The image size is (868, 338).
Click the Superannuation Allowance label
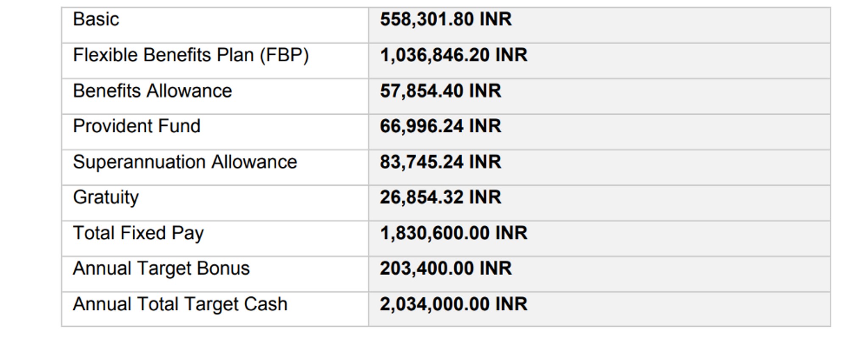point(185,162)
